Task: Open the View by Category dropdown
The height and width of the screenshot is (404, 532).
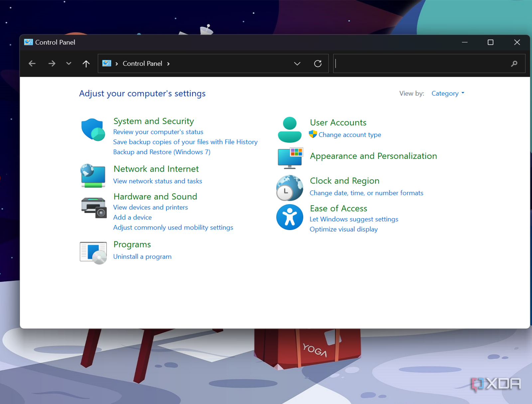Action: coord(448,93)
